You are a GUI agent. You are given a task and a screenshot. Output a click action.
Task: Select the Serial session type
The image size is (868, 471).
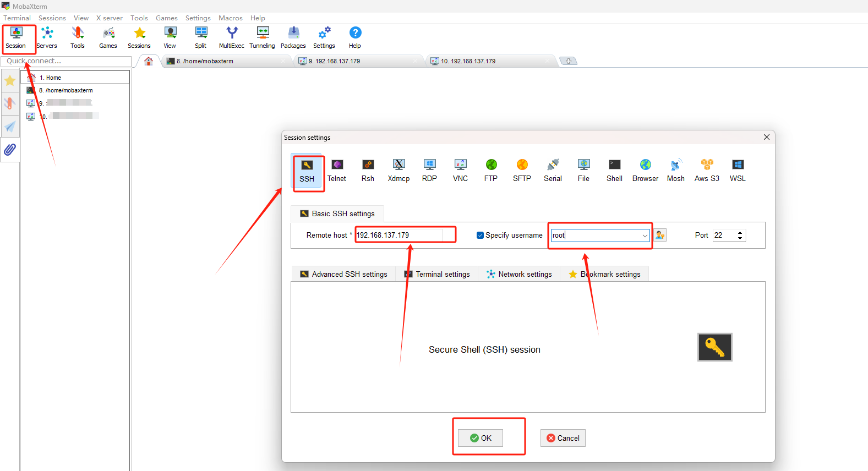click(x=553, y=171)
